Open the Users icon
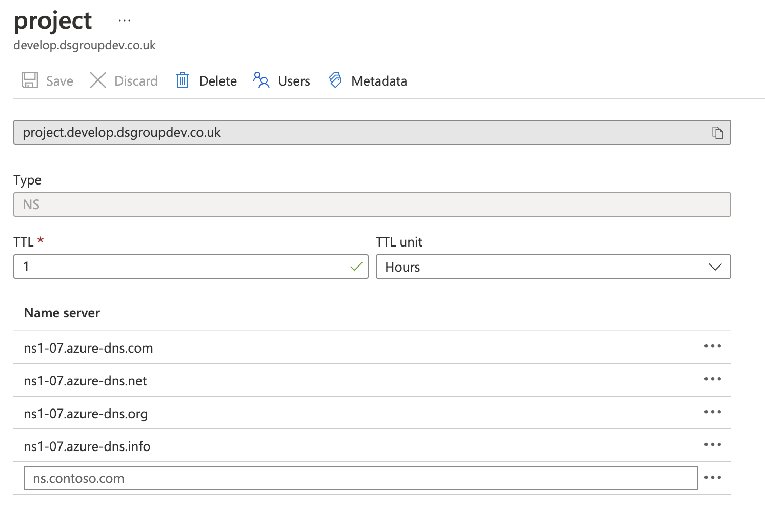The image size is (765, 532). (261, 80)
